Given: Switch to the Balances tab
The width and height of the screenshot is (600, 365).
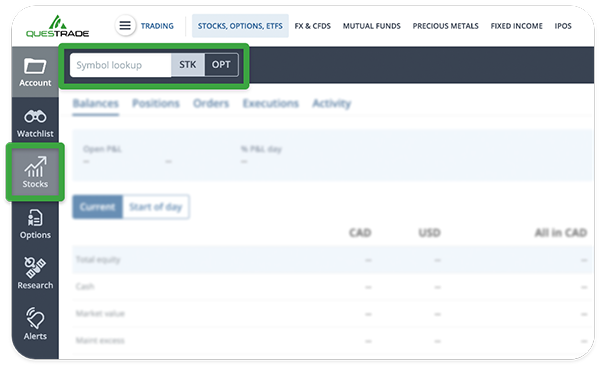Looking at the screenshot, I should (x=96, y=103).
